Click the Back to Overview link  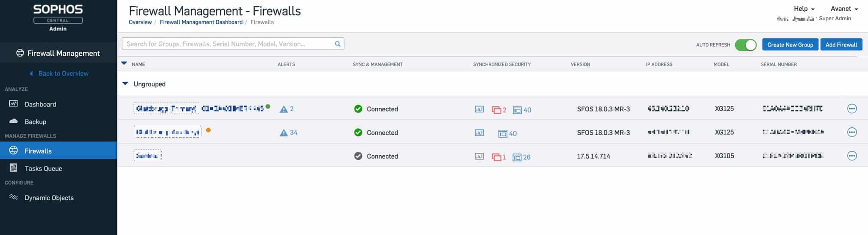(63, 73)
